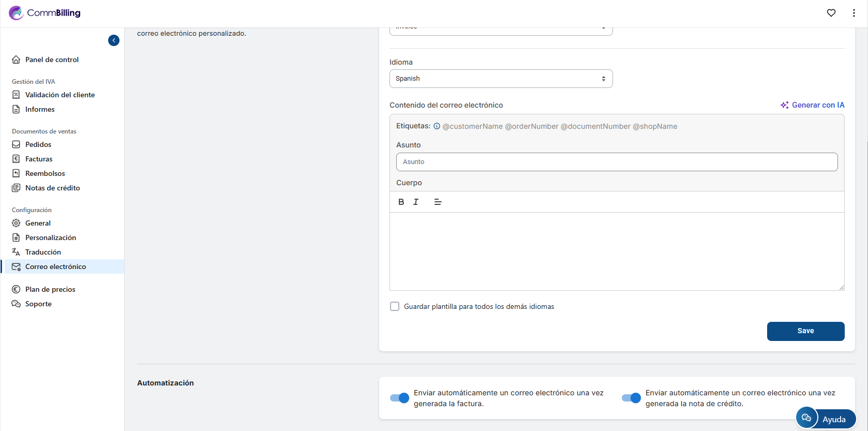Click the Italic formatting icon
The image size is (868, 431).
point(416,202)
